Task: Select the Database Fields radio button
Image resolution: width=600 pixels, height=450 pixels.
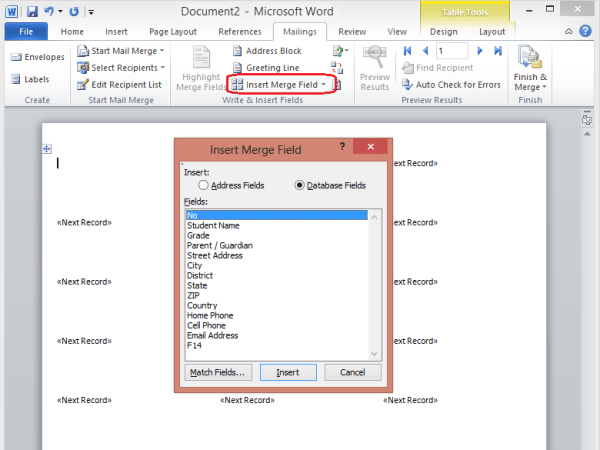Action: pos(299,186)
